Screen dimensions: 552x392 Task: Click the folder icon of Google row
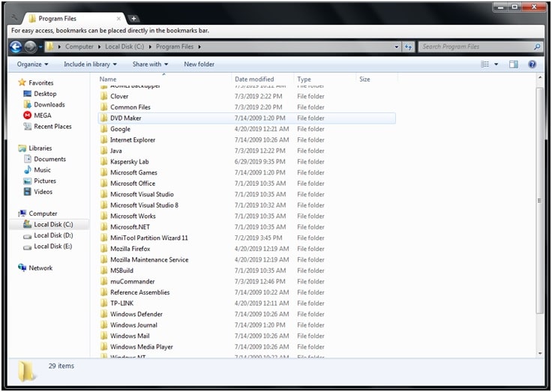pyautogui.click(x=103, y=129)
